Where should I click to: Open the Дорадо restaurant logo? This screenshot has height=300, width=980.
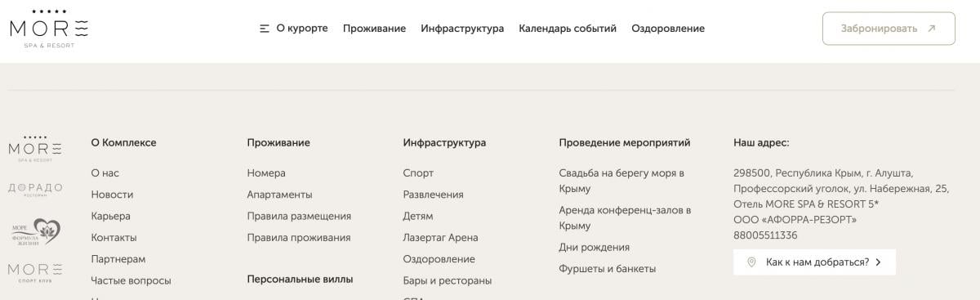tap(34, 189)
